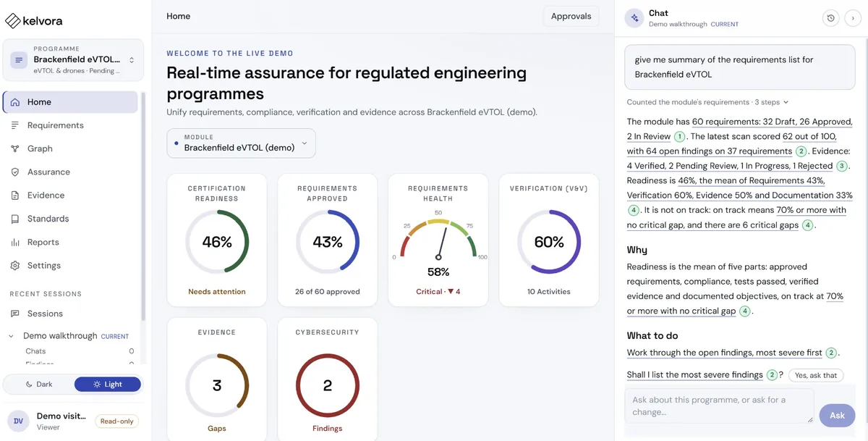Click the Chats row under Demo walkthrough

click(x=80, y=351)
